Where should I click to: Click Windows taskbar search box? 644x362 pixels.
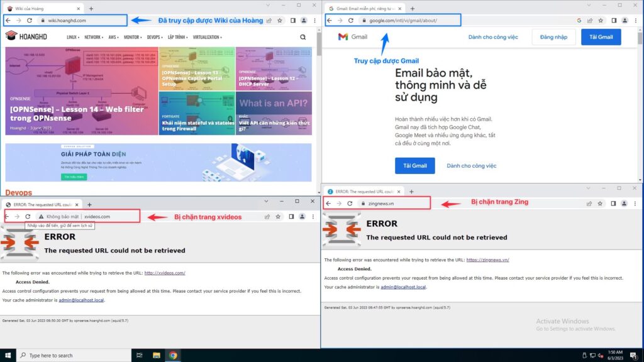point(74,356)
